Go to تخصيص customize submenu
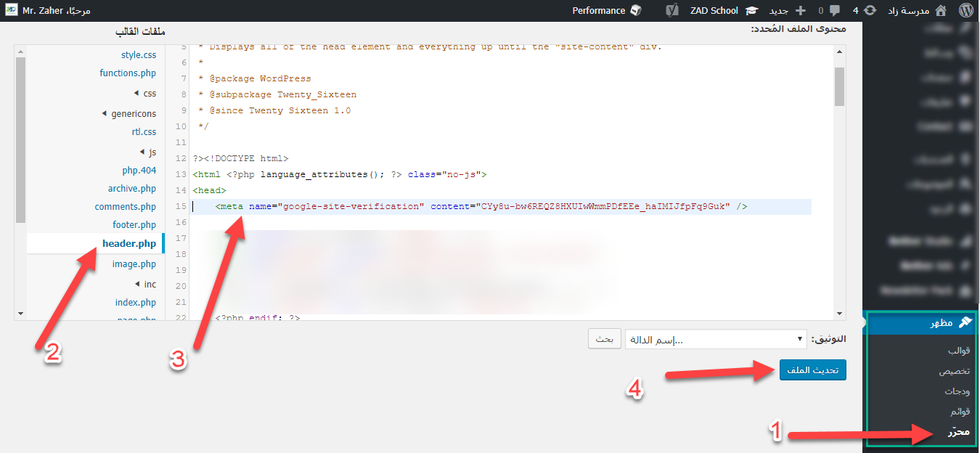Screen dimensions: 980x453 (955, 371)
